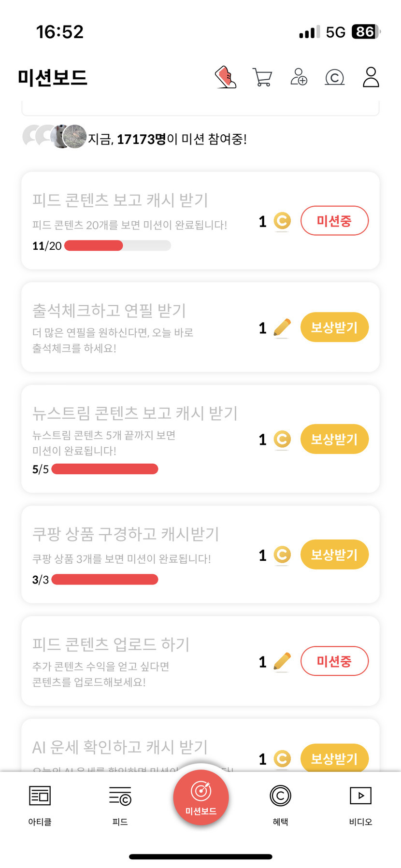Tap the participant avatars beside 17173명
Image resolution: width=401 pixels, height=868 pixels.
[55, 137]
